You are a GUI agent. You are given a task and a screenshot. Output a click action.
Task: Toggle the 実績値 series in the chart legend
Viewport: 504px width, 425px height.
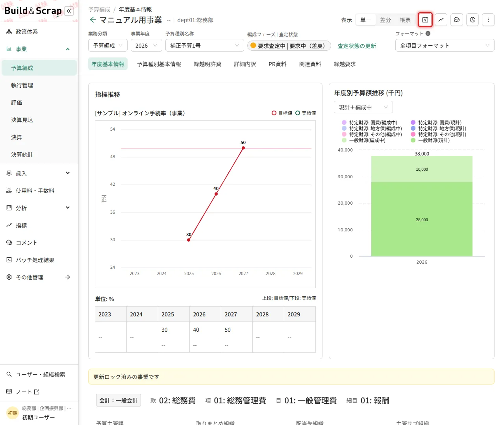[x=306, y=113]
